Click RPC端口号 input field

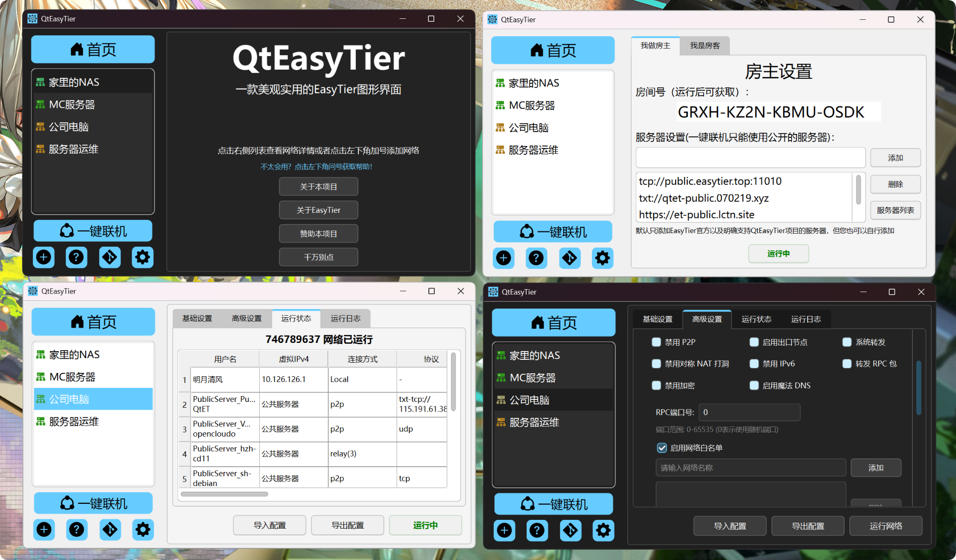749,412
